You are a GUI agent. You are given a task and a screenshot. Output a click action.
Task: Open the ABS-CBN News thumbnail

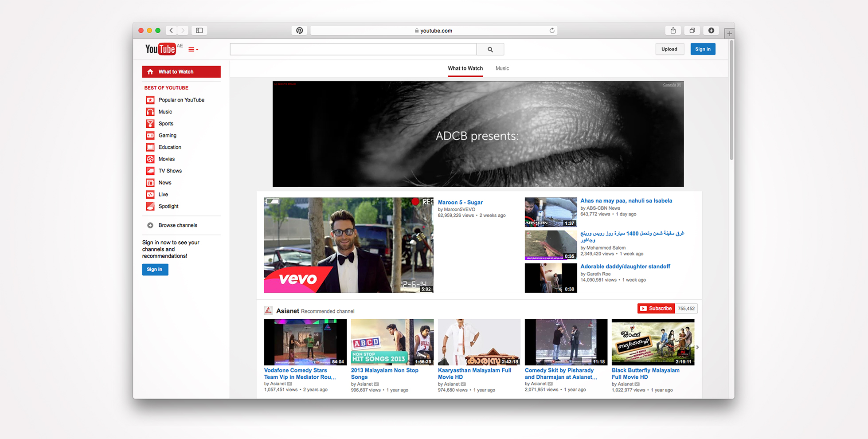pos(551,212)
